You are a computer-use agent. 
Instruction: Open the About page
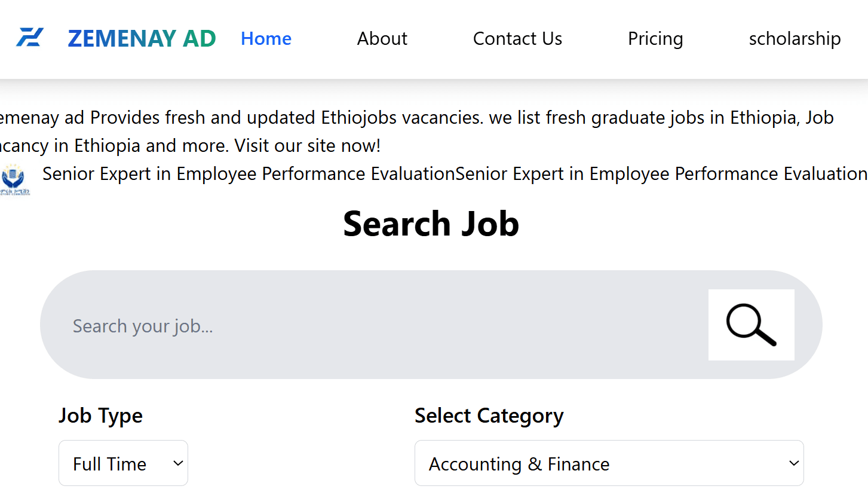tap(382, 38)
